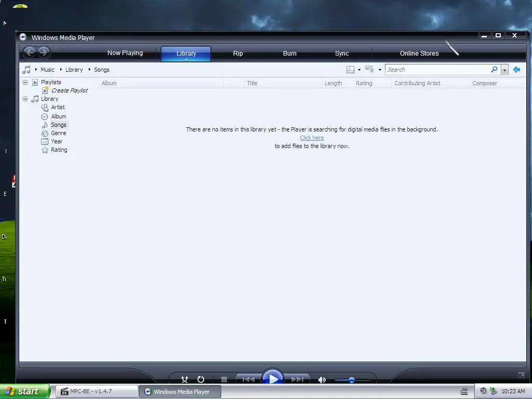Open the view options icon

[369, 69]
